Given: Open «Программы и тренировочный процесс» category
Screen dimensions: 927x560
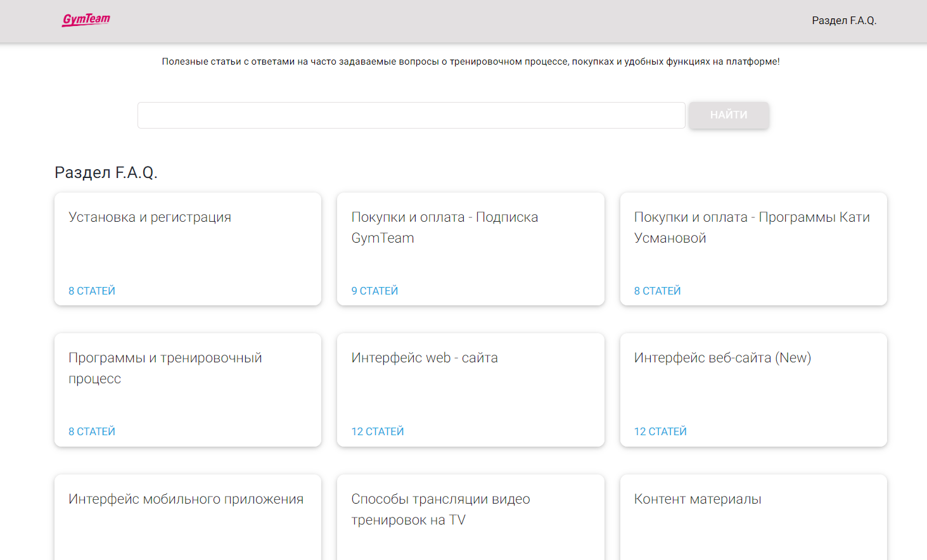Looking at the screenshot, I should tap(165, 367).
